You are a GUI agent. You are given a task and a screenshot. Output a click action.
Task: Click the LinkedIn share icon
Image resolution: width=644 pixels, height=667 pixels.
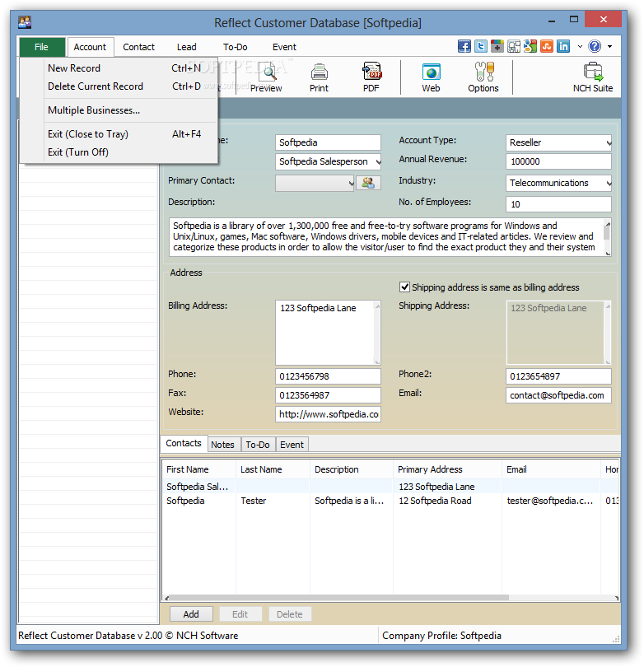click(x=563, y=46)
